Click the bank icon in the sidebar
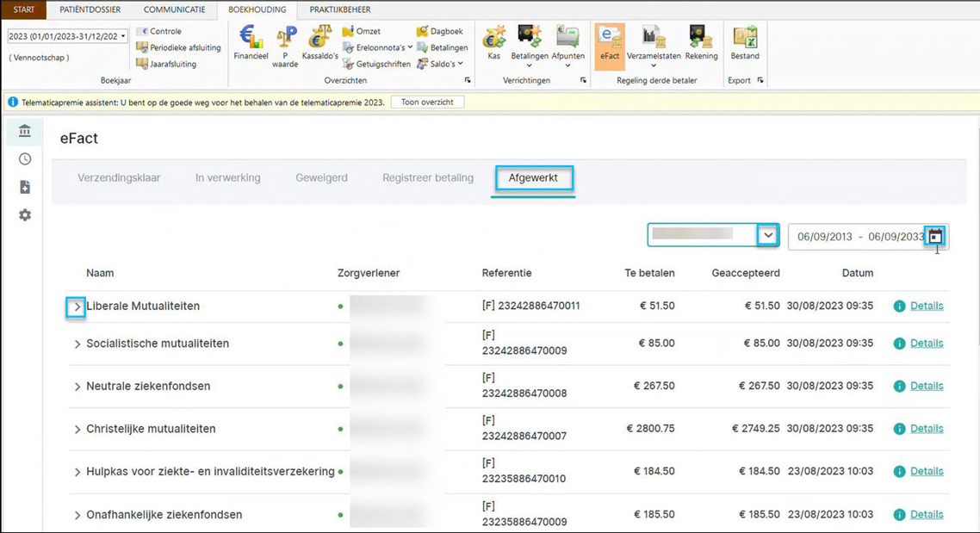The height and width of the screenshot is (533, 980). point(25,131)
